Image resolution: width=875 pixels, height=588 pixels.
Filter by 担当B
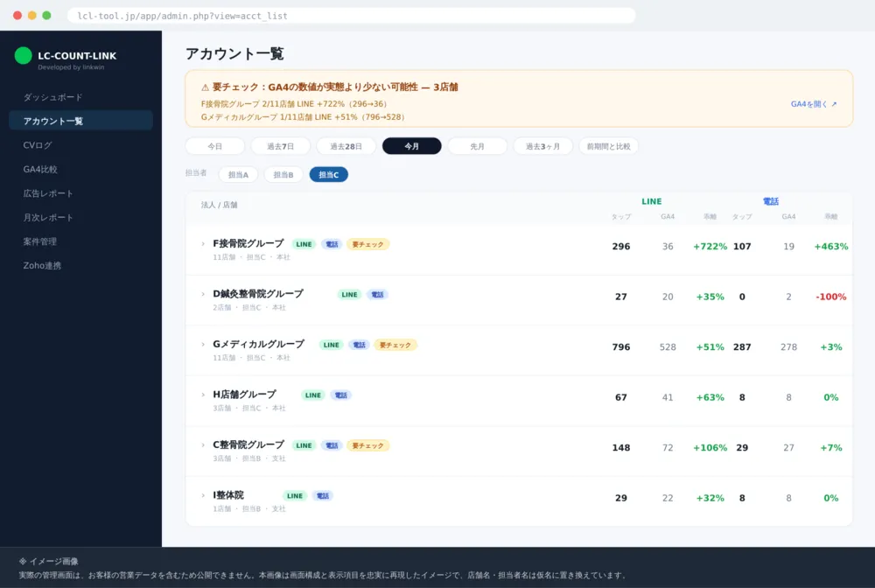(283, 175)
